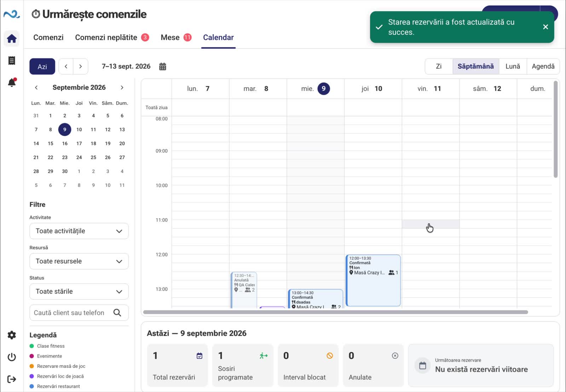
Task: Select day 15 in mini calendar
Action: 51,143
